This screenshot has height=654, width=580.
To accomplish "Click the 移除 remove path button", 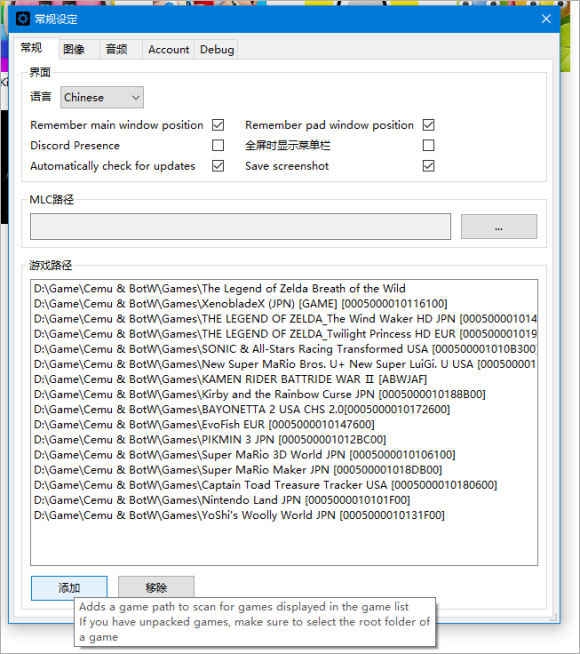I will 156,588.
